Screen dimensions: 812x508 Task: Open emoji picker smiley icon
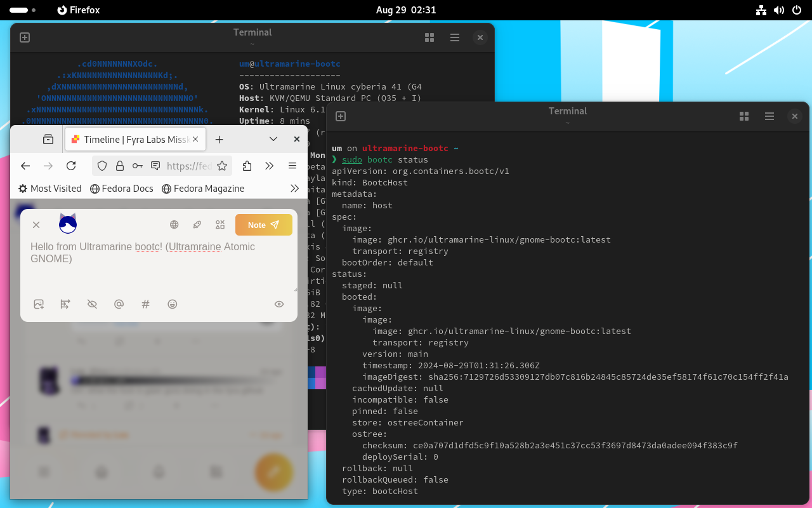(x=172, y=304)
